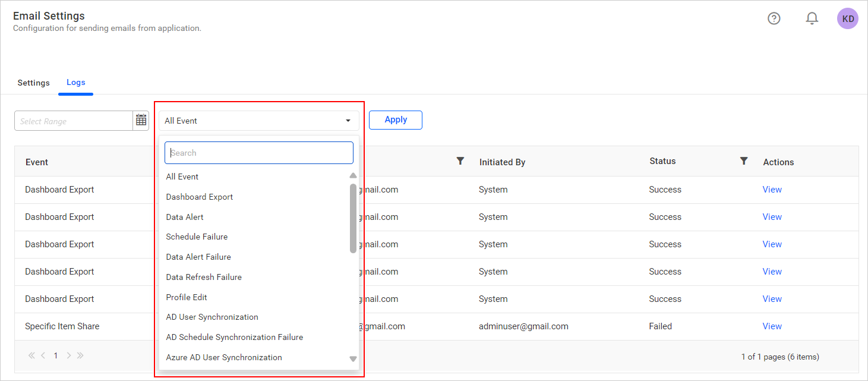
Task: Select Dashboard Export from the event dropdown
Action: 199,196
